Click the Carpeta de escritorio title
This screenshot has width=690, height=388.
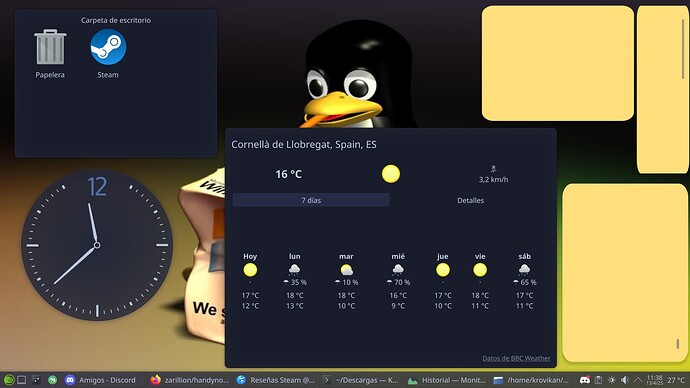click(x=116, y=20)
